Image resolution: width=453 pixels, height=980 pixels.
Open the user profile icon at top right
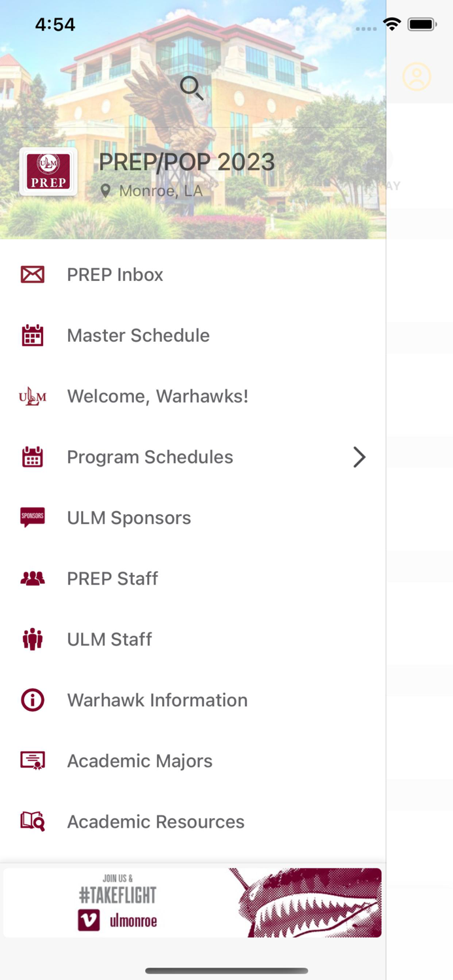416,76
